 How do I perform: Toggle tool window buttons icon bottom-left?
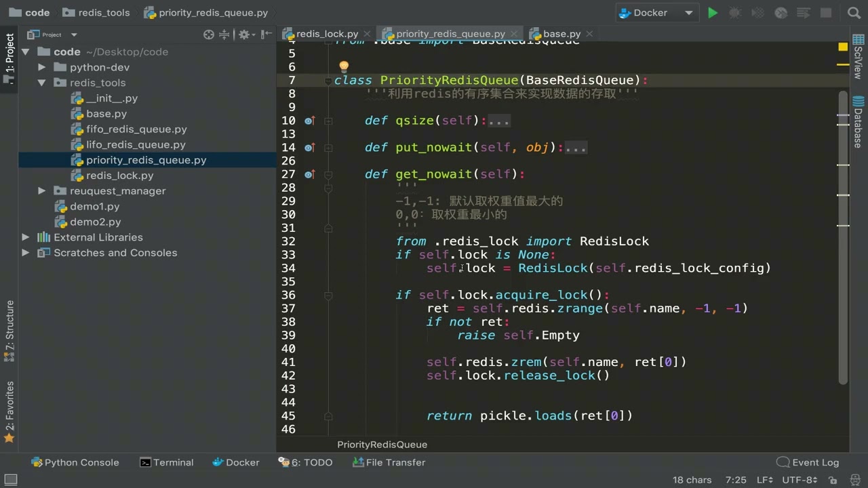click(9, 480)
